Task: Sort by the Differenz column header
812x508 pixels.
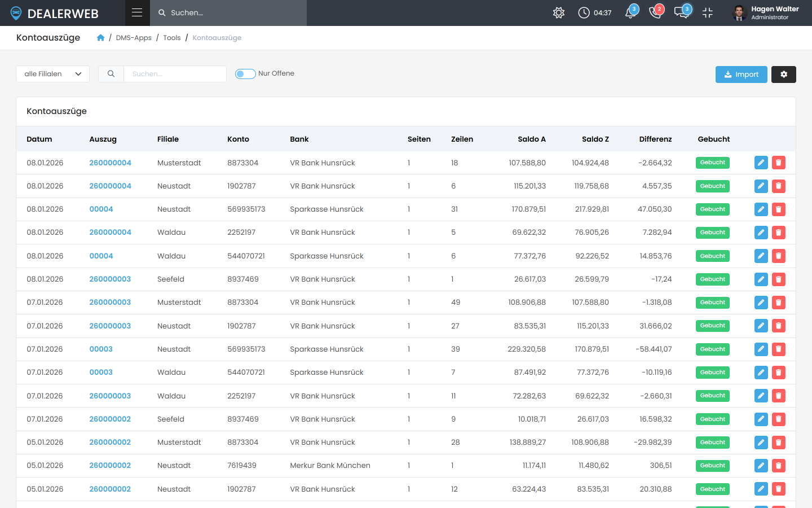Action: tap(655, 139)
